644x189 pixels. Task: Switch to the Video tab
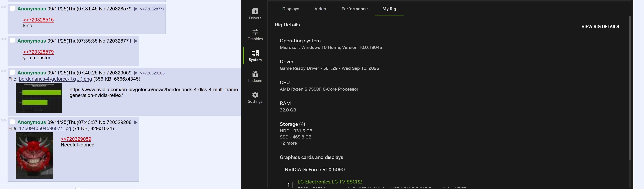(x=320, y=9)
